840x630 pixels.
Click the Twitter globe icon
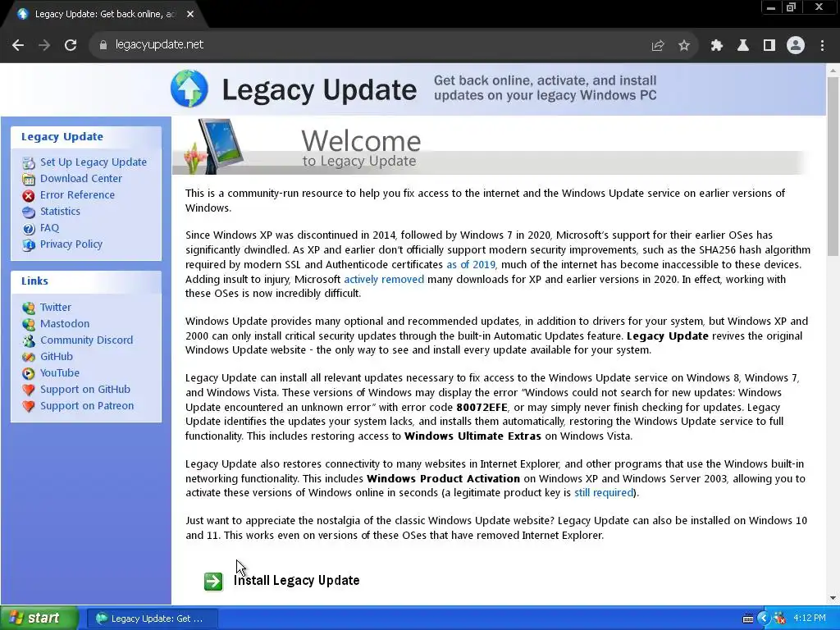(29, 308)
